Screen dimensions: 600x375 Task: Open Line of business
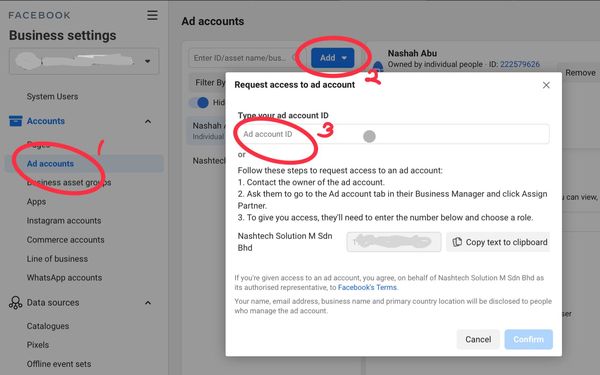(x=57, y=259)
